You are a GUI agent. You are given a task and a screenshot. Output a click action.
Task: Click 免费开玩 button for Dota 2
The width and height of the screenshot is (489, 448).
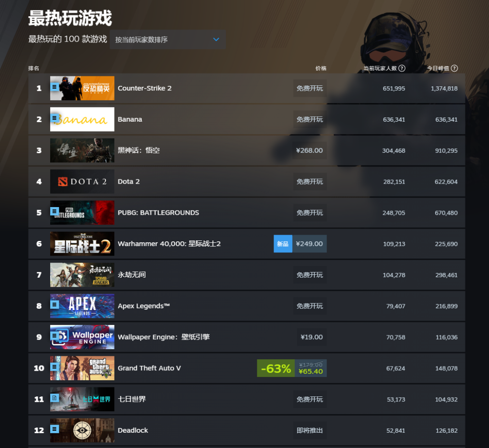(309, 182)
